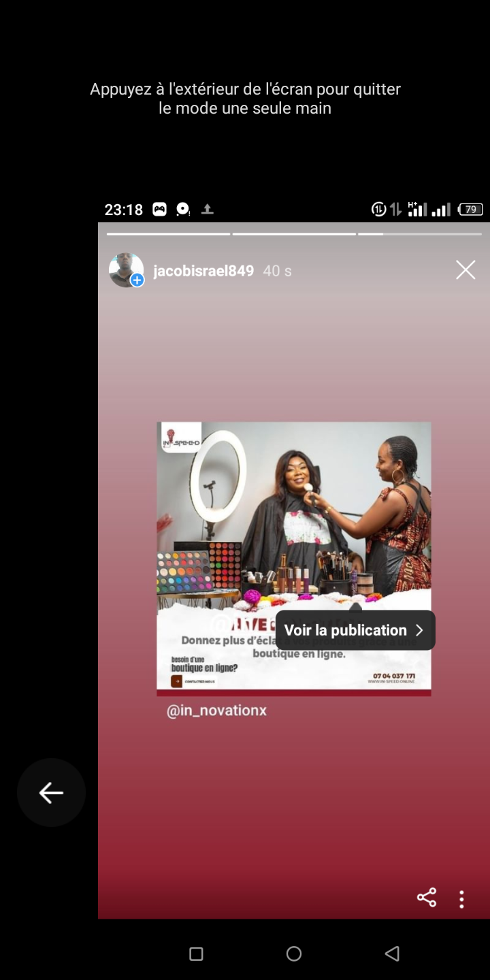490x980 pixels.
Task: Tap the shared makeup post image
Action: (x=294, y=559)
